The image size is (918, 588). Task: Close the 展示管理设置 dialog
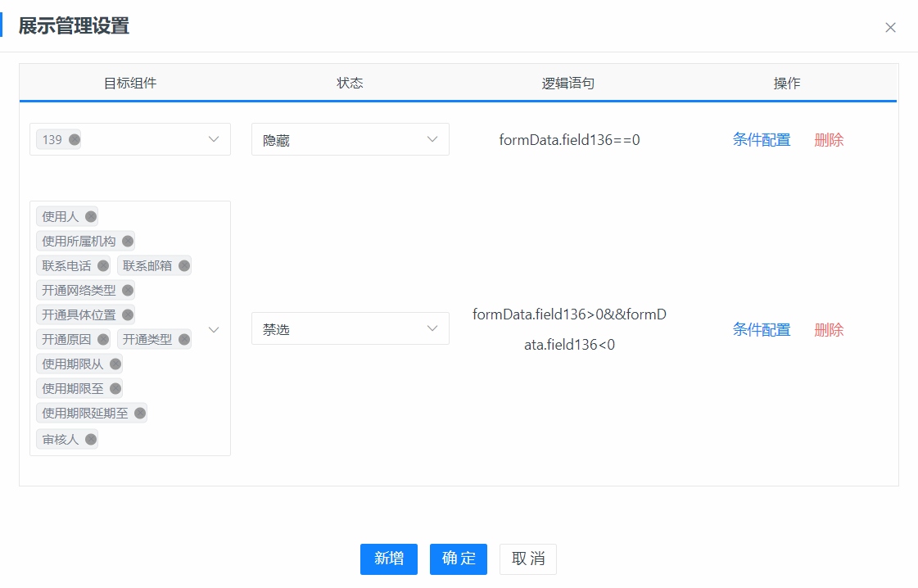coord(890,28)
